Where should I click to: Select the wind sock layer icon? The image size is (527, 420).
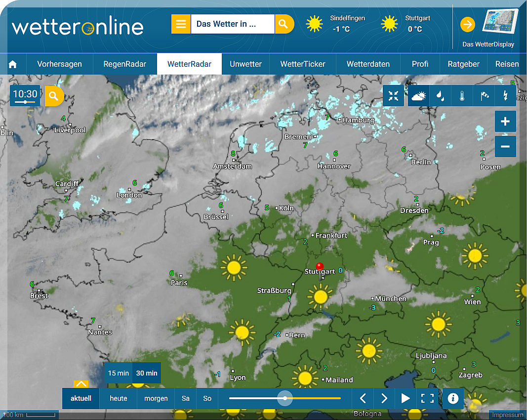point(484,96)
